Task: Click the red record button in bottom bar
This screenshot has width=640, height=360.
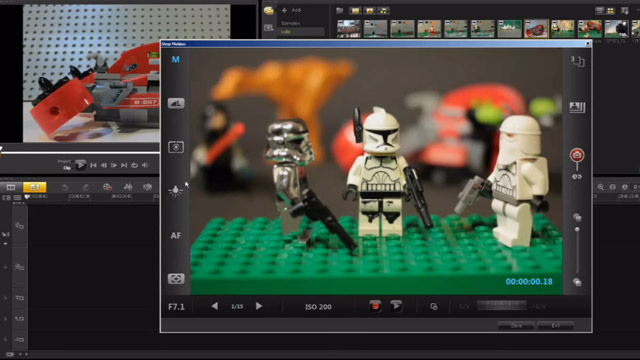Action: point(376,306)
